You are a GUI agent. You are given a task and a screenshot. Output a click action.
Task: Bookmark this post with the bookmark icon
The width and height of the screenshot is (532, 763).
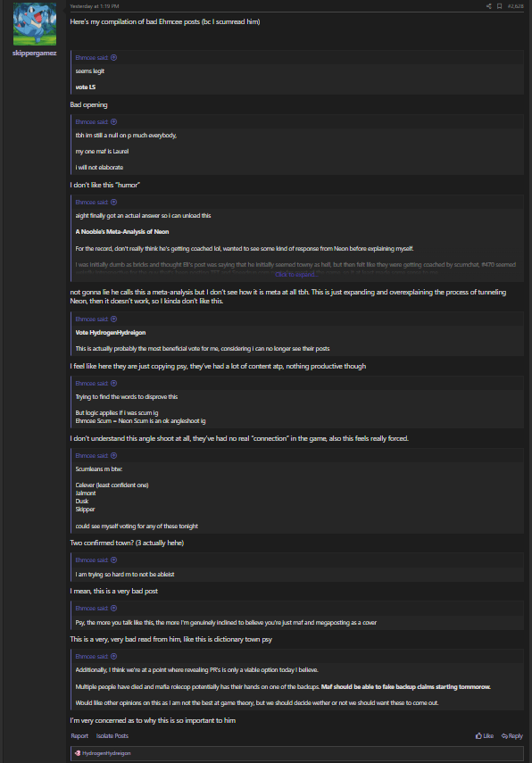pyautogui.click(x=499, y=6)
